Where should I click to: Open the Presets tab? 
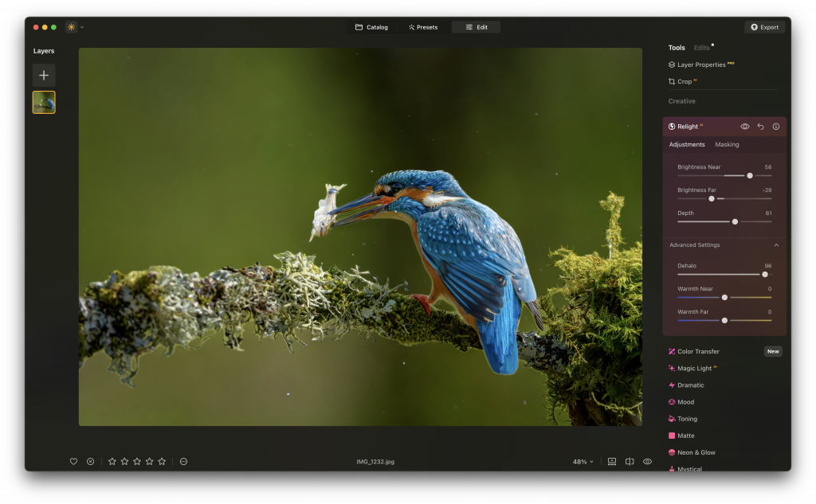(423, 27)
